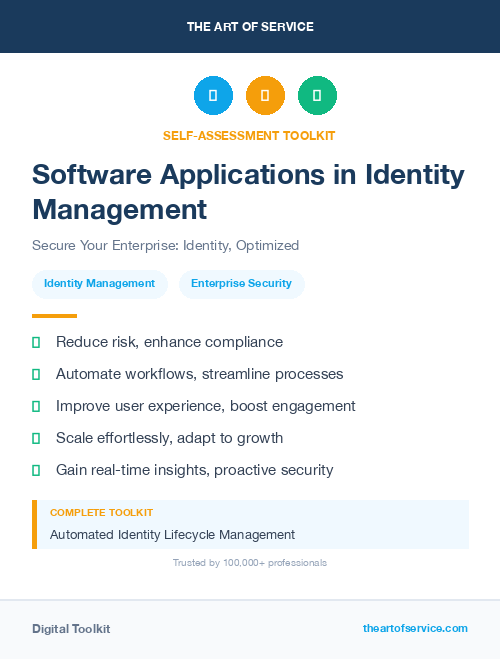Select the Enterprise Security tag

pyautogui.click(x=242, y=284)
